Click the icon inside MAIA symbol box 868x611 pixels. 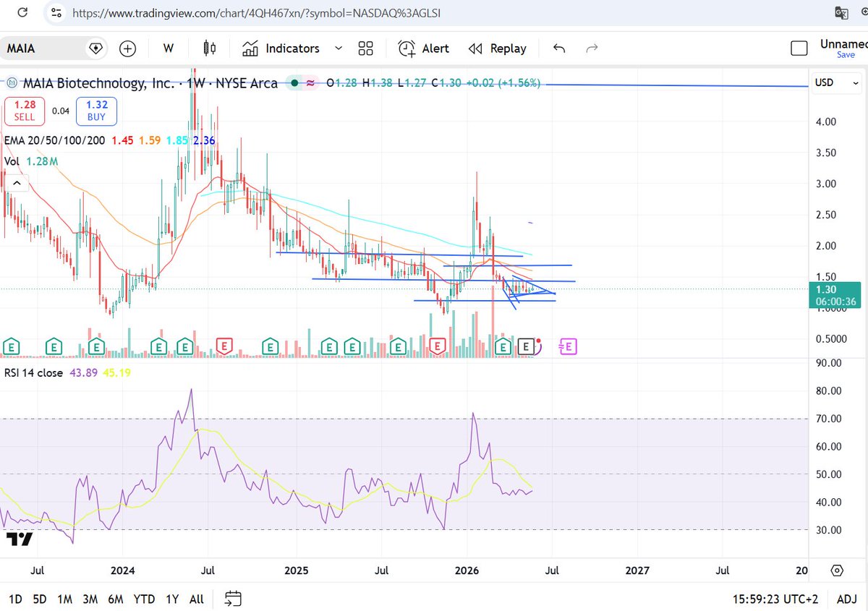pyautogui.click(x=95, y=48)
